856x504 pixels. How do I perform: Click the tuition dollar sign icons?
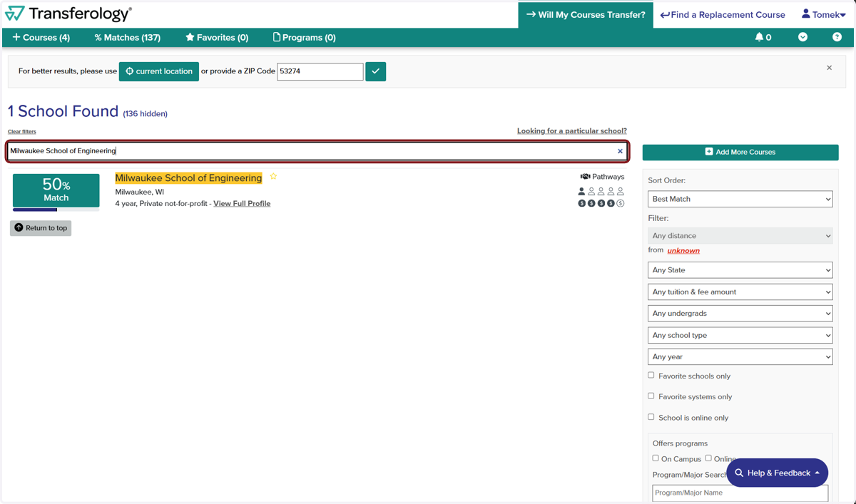point(601,203)
